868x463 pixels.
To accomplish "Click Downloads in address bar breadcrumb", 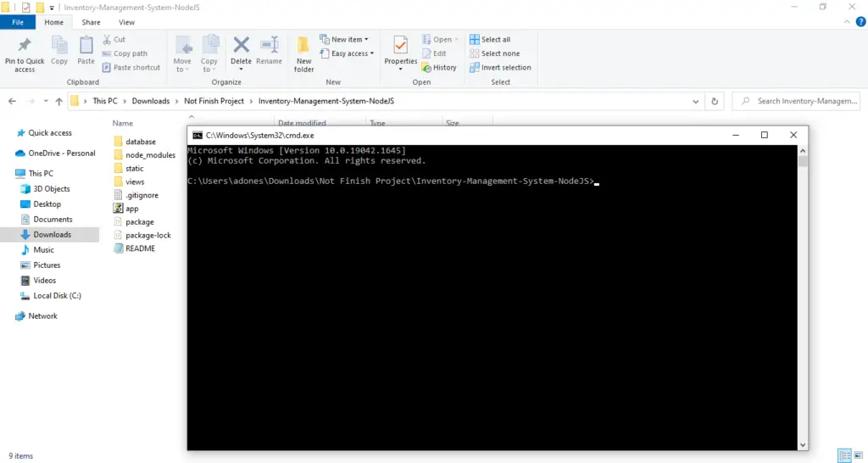I will pyautogui.click(x=151, y=101).
